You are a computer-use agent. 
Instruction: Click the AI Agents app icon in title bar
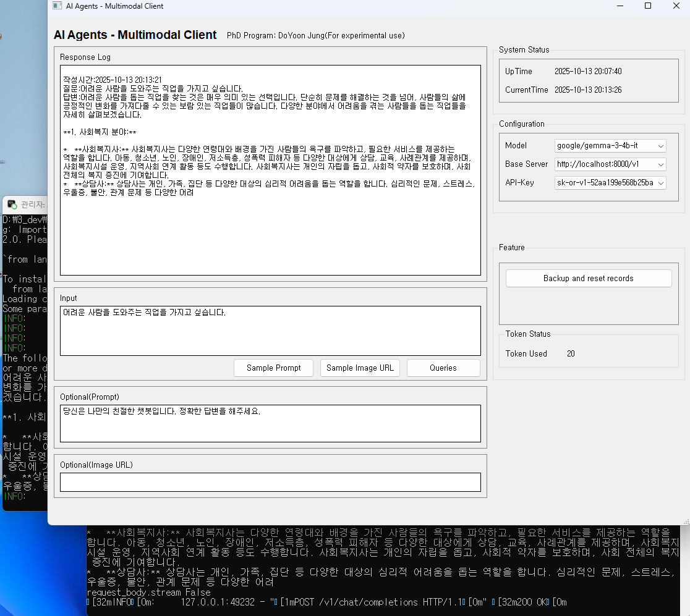coord(57,6)
